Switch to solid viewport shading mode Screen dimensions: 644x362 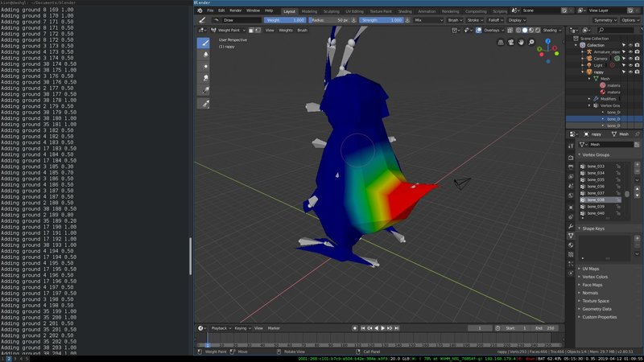525,31
